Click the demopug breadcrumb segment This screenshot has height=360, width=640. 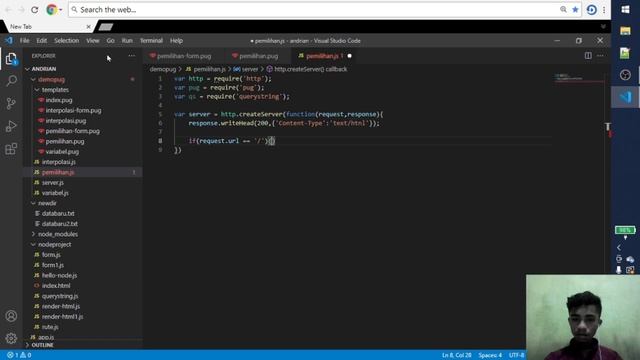tap(162, 69)
